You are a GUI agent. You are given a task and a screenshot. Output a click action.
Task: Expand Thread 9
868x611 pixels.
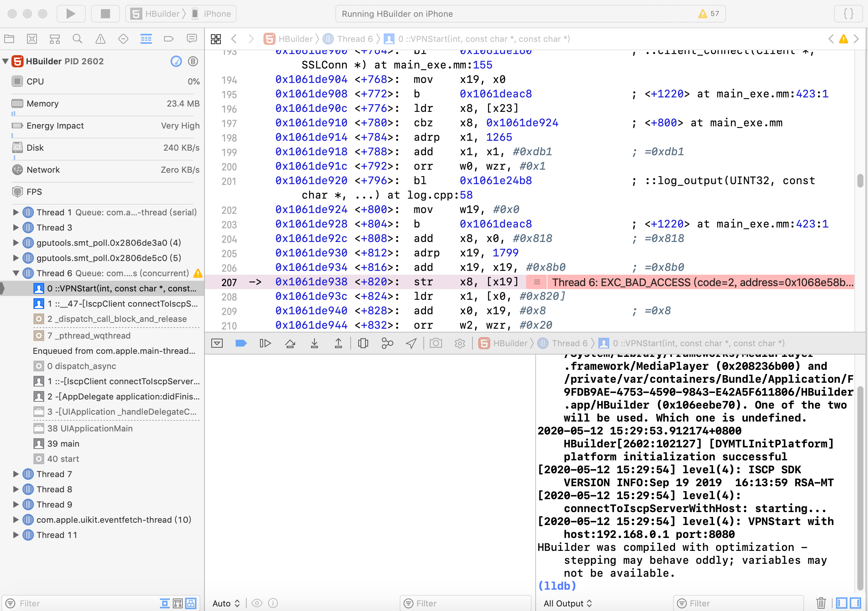16,504
